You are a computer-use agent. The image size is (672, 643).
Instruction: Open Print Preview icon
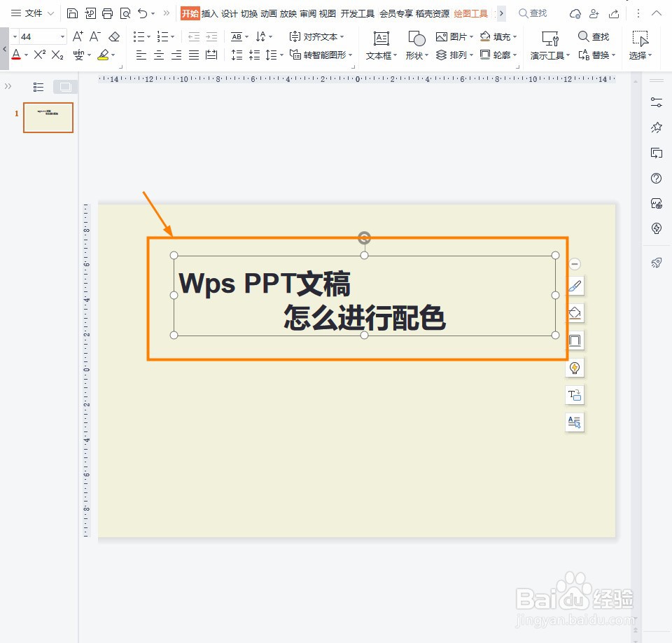pos(125,14)
